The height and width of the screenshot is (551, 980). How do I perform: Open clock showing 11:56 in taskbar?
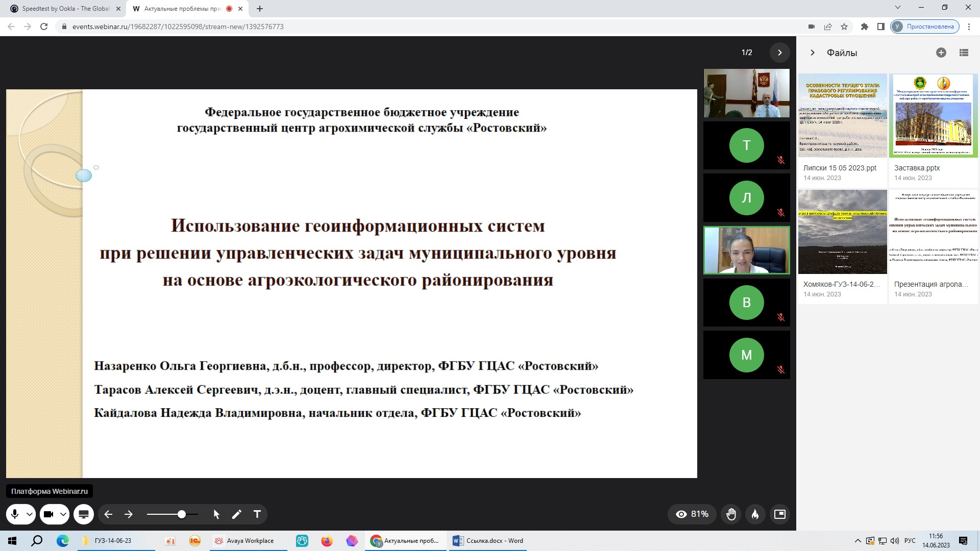(x=936, y=541)
